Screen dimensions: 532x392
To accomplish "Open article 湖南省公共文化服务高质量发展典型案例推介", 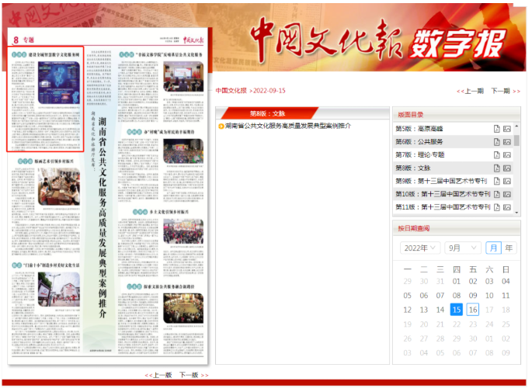I will [287, 126].
